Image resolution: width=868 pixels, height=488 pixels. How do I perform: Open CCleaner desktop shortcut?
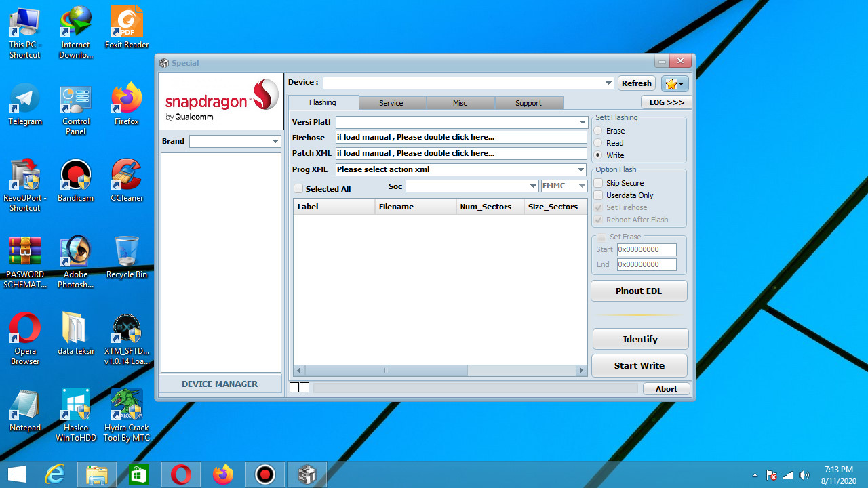(127, 181)
